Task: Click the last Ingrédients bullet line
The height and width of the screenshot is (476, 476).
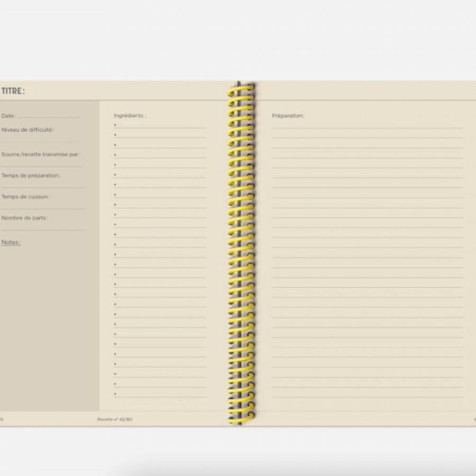Action: click(x=160, y=395)
